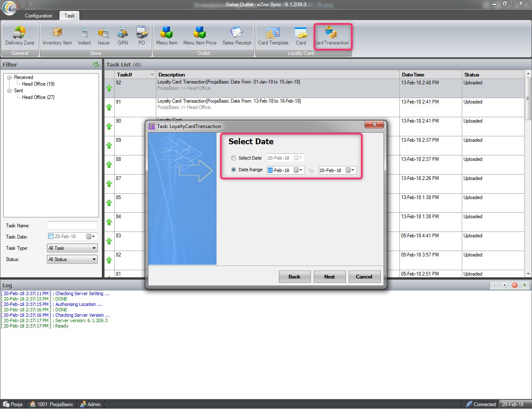Select the 'Select Date' radio option
Image resolution: width=532 pixels, height=409 pixels.
[234, 158]
